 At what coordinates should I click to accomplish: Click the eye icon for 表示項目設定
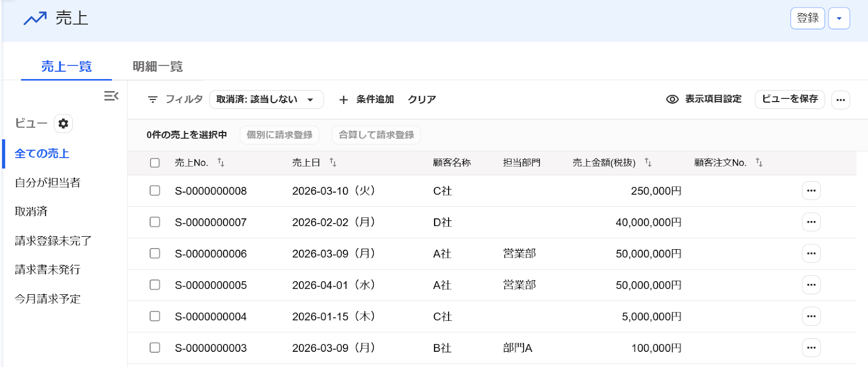coord(672,99)
